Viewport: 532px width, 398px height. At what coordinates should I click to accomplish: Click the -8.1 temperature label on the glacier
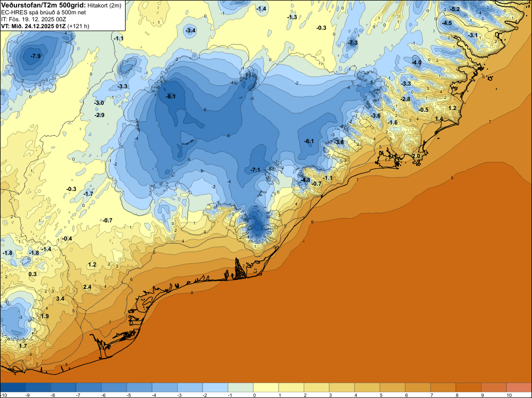tap(171, 96)
